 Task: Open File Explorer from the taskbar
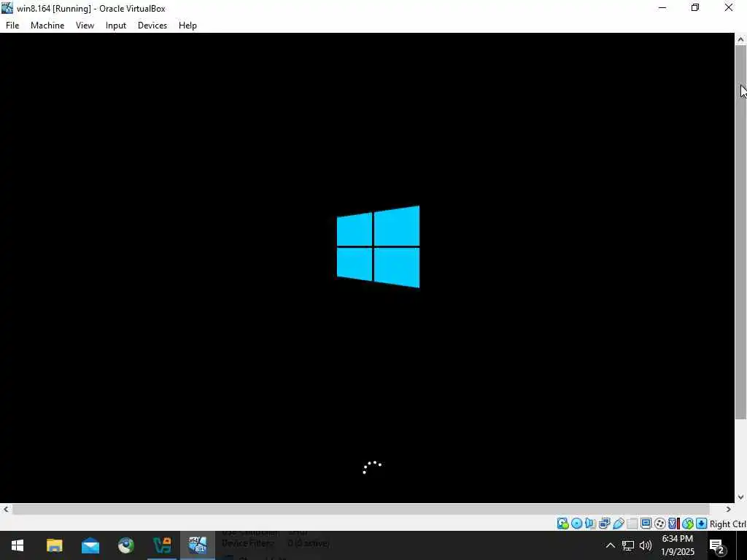(x=54, y=545)
